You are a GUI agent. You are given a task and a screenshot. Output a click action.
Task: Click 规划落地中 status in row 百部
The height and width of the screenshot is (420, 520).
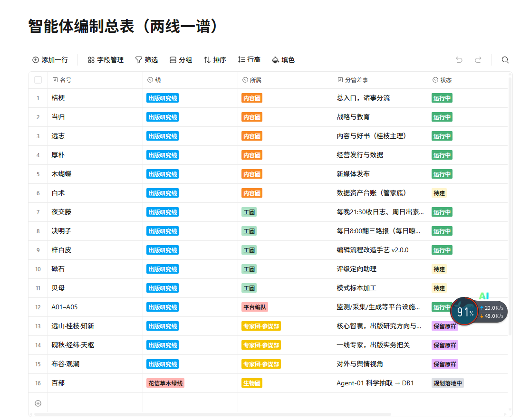tap(448, 383)
